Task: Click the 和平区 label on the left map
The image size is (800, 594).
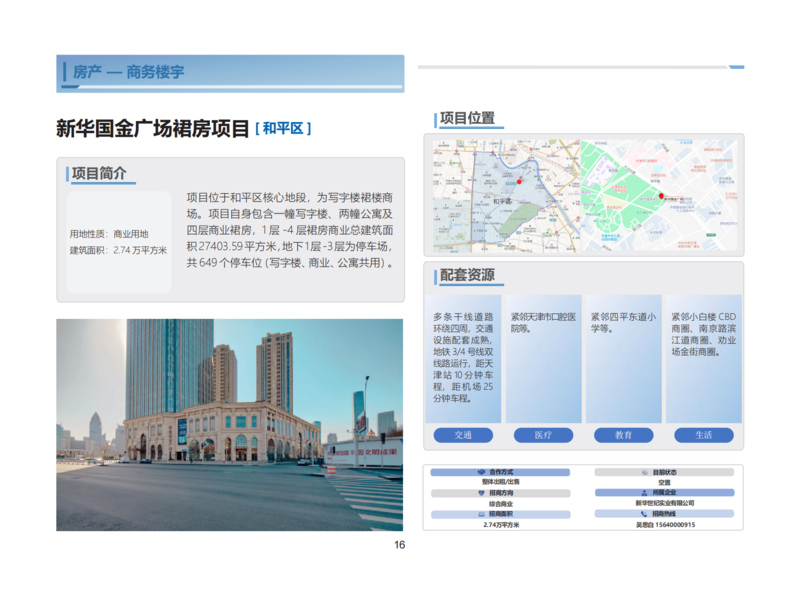Action: (x=502, y=202)
